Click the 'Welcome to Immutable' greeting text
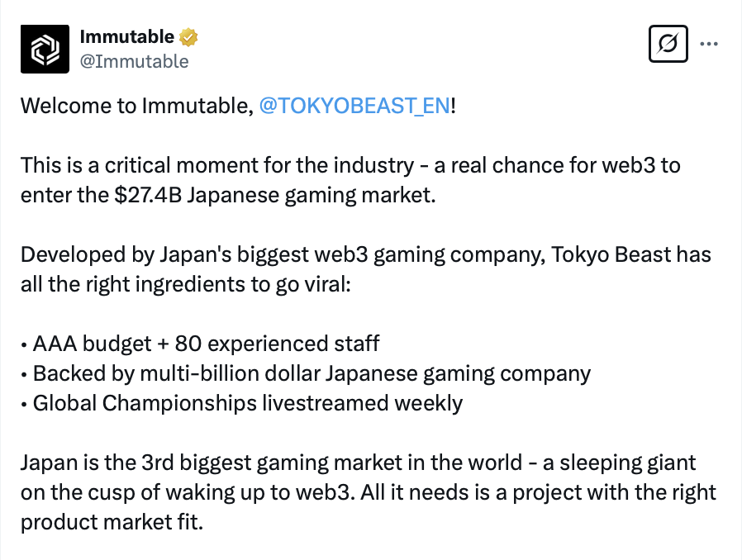Screen dimensions: 742x560 (136, 107)
